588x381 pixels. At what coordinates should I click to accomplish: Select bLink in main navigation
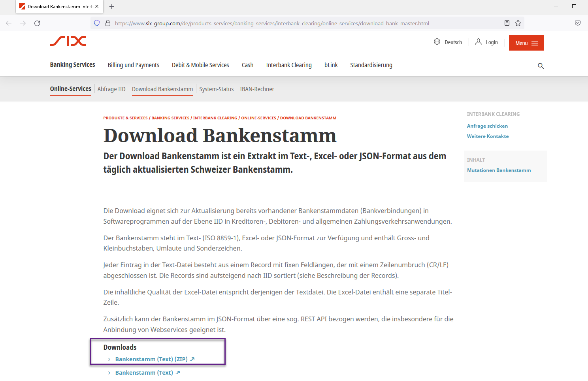point(331,65)
